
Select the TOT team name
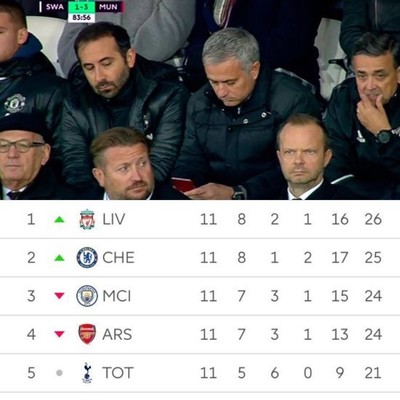(118, 373)
